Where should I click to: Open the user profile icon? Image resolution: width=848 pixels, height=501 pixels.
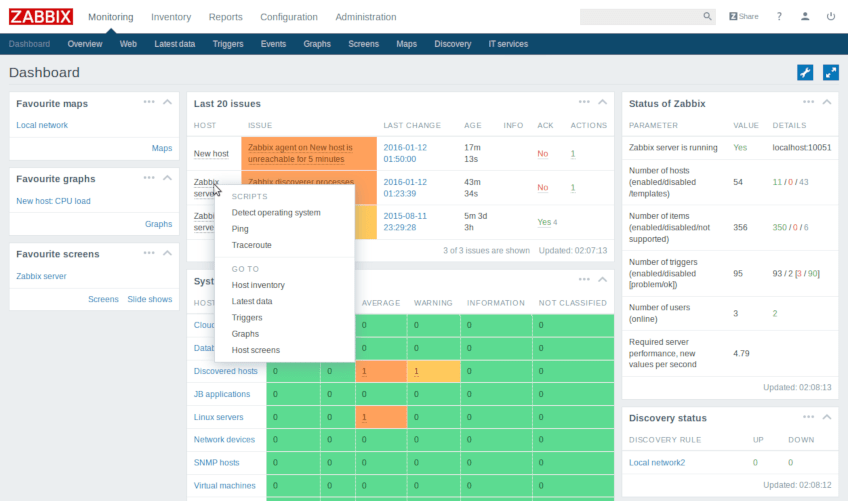(x=805, y=16)
